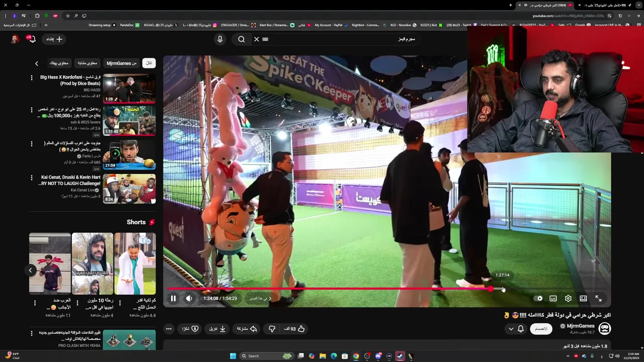
Task: Open MjrmGames channel avatar
Action: [x=605, y=329]
